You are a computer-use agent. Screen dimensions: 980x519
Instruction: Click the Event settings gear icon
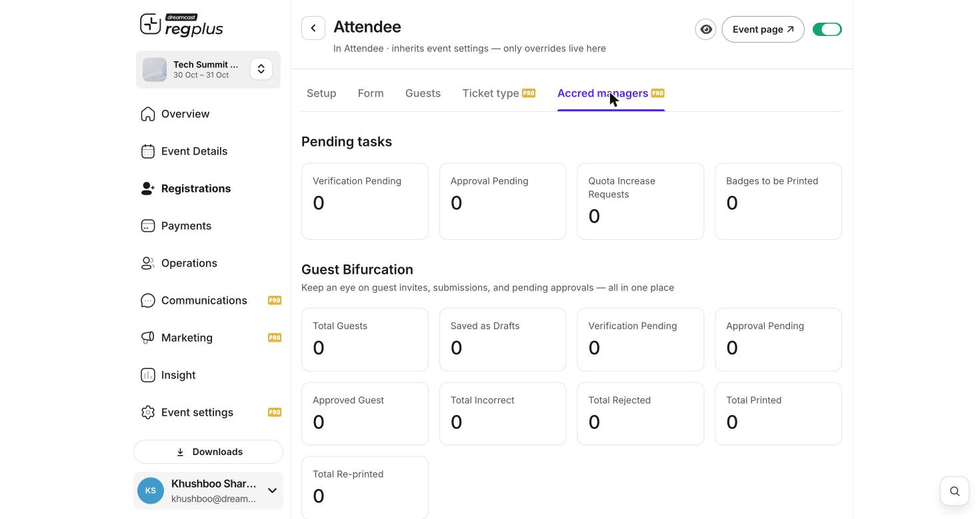click(x=148, y=412)
